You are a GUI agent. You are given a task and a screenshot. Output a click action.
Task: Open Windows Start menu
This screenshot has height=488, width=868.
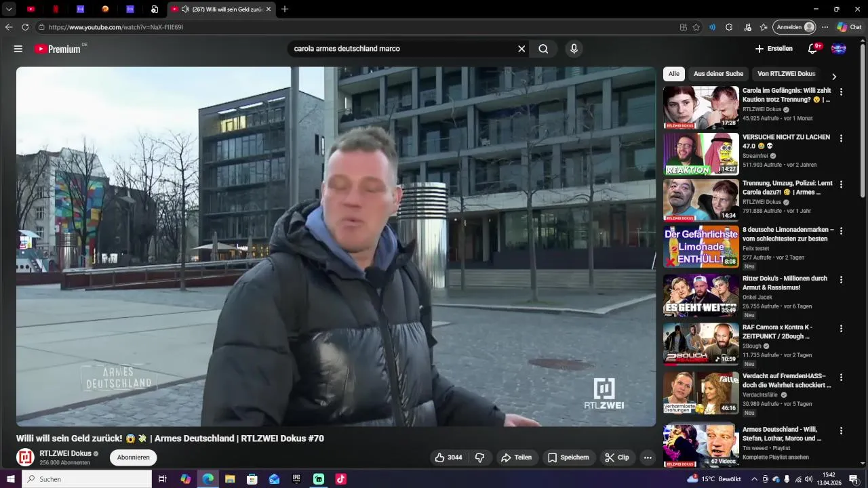tap(11, 479)
